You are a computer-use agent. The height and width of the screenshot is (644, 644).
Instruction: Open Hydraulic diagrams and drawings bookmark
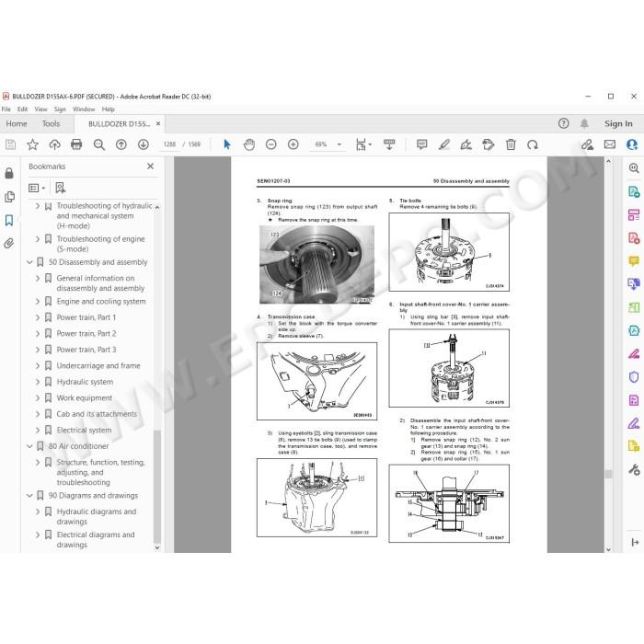pos(96,516)
